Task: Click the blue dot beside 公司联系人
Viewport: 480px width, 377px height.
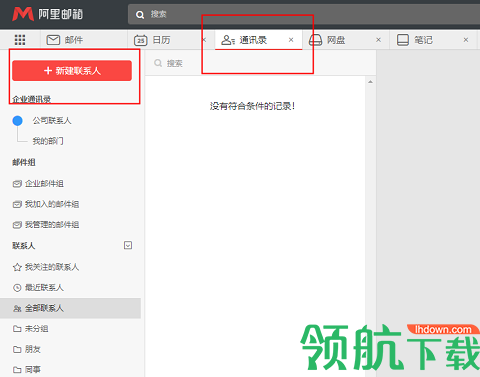Action: point(17,121)
